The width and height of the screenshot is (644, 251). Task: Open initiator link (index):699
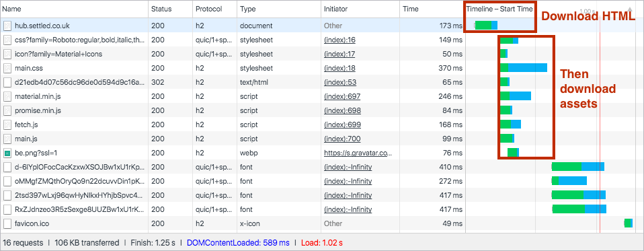342,124
